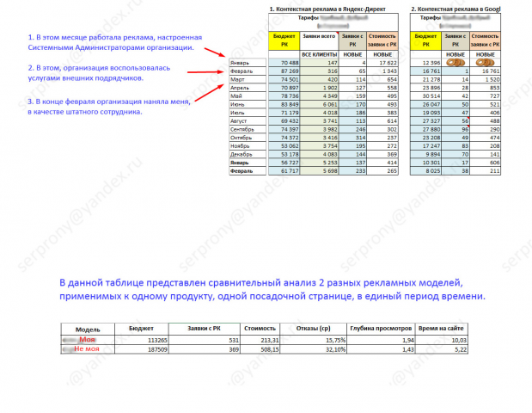Select the 'Апрель' row label
The height and width of the screenshot is (413, 532).
pos(248,88)
